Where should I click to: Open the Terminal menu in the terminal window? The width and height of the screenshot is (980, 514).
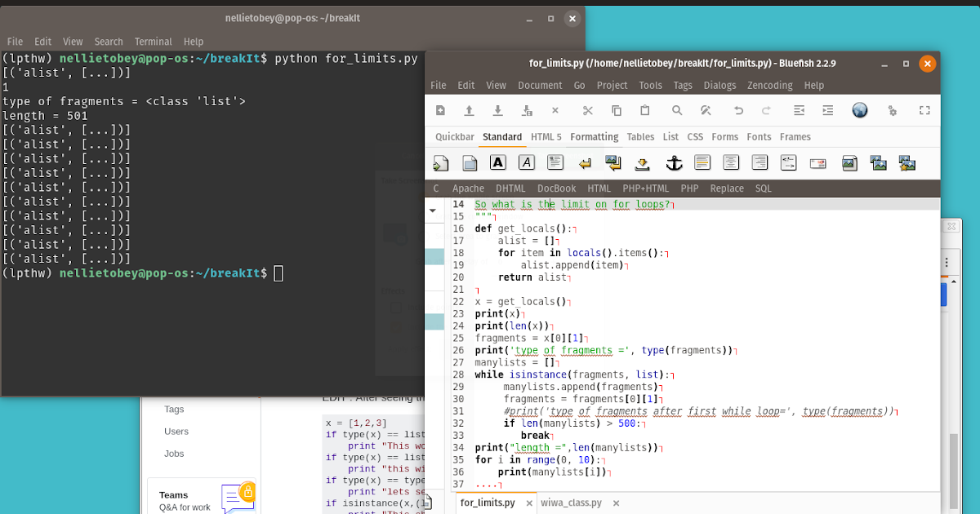pyautogui.click(x=153, y=42)
